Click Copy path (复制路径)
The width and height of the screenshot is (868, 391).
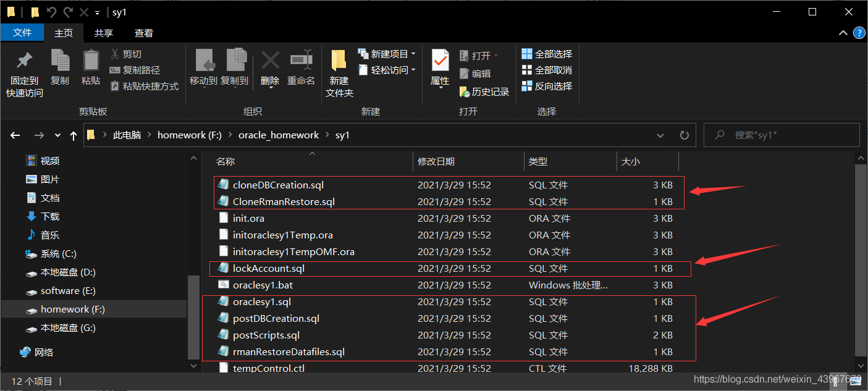(135, 70)
